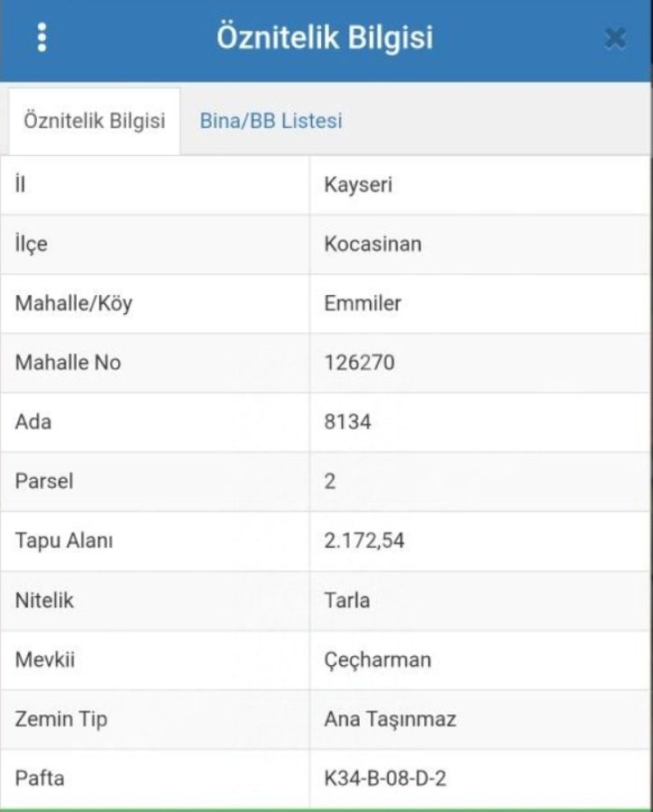Select the Mahalle No value 126270

(359, 363)
